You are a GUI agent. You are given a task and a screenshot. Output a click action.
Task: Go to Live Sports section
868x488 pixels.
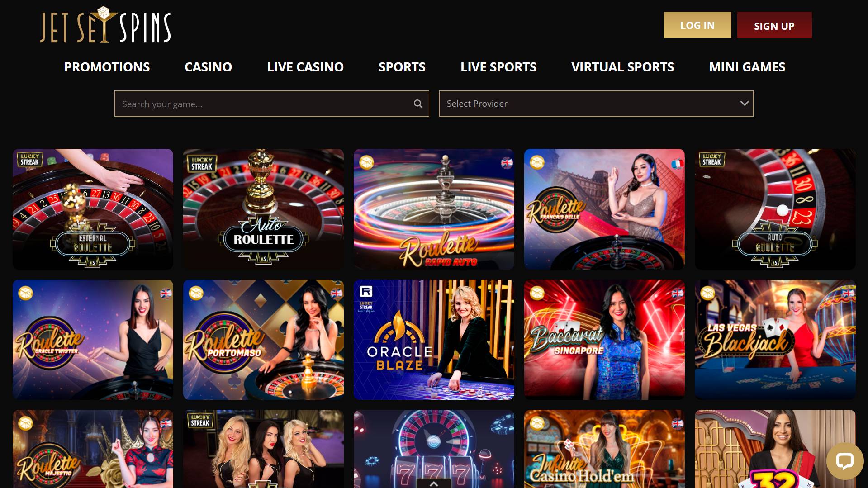498,67
